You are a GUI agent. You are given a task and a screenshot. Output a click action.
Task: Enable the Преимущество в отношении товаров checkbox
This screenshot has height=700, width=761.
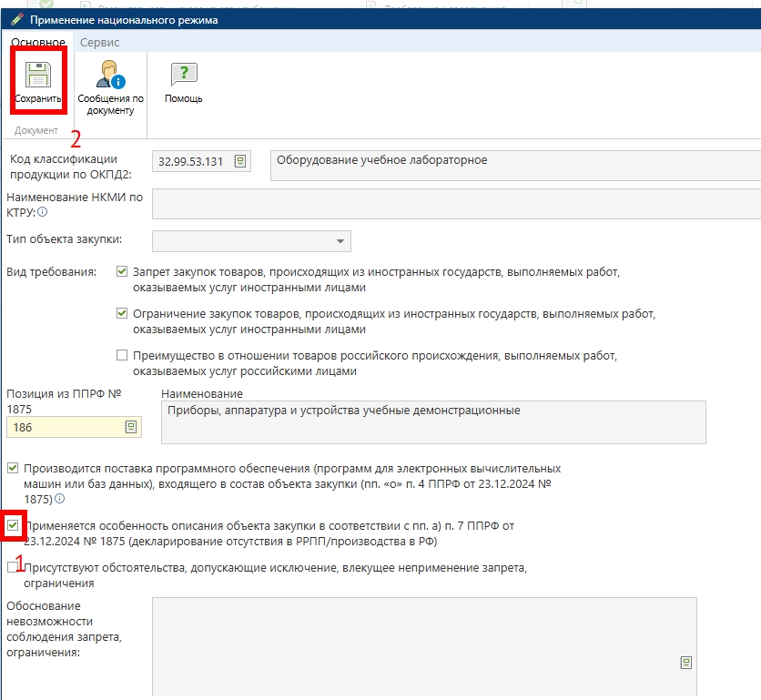122,355
